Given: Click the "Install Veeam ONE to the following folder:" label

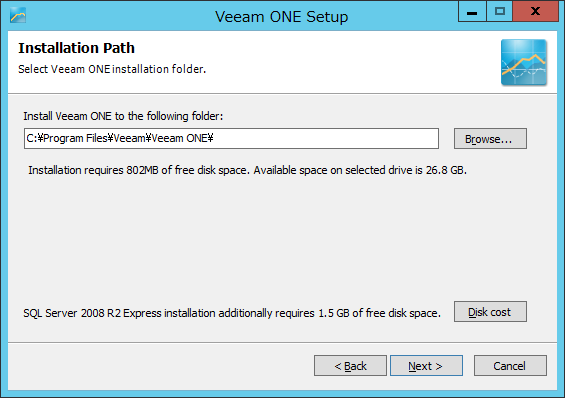Looking at the screenshot, I should point(123,116).
